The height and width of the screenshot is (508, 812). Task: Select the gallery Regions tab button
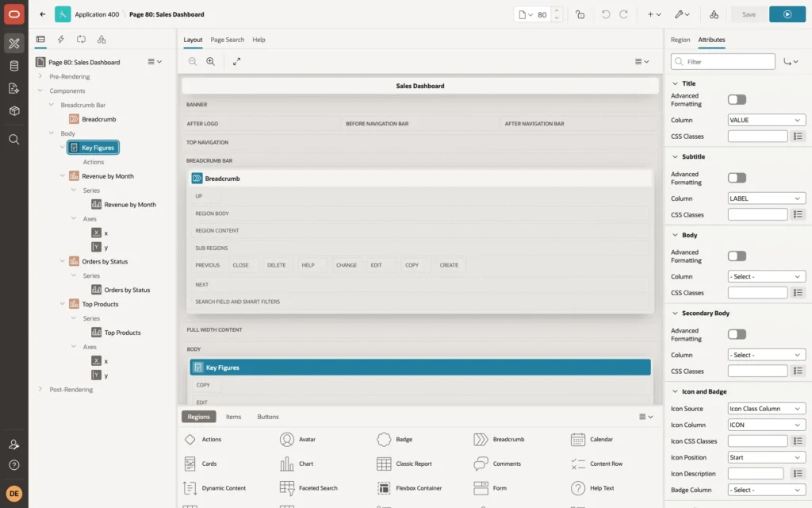[x=198, y=417]
